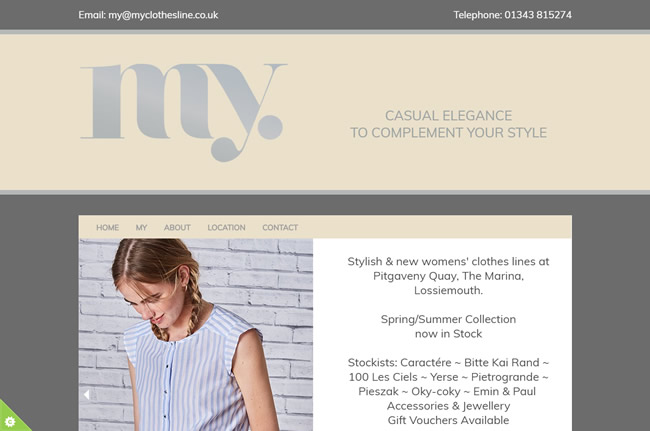The width and height of the screenshot is (650, 431).
Task: Click the 'Casual Elegance' tagline text
Action: coord(449,116)
